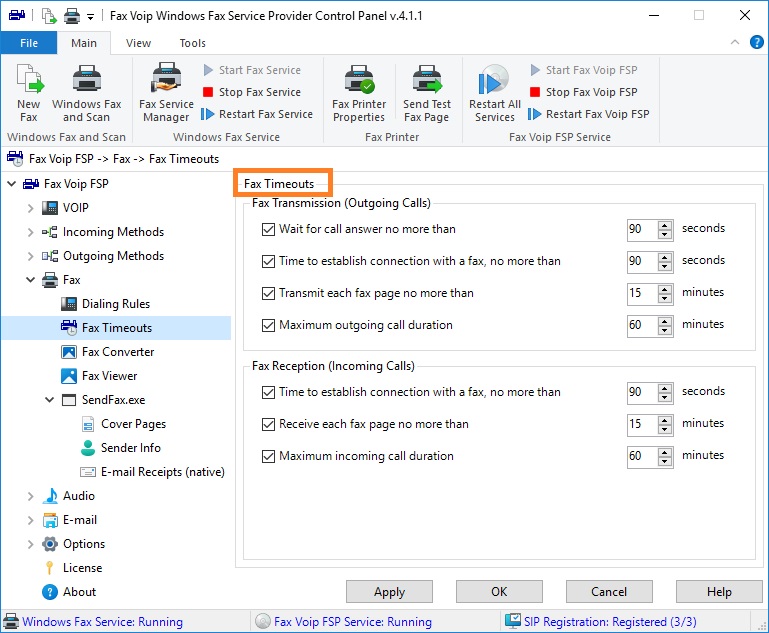This screenshot has height=633, width=769.
Task: Toggle Maximum incoming call duration checkbox
Action: click(268, 456)
